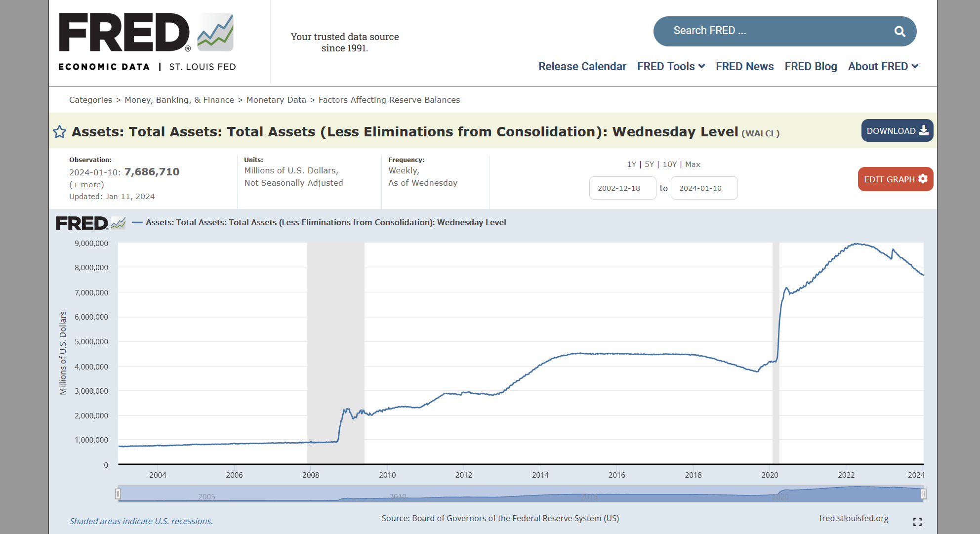Click the fullscreen icon below chart
This screenshot has width=980, height=534.
pyautogui.click(x=917, y=522)
